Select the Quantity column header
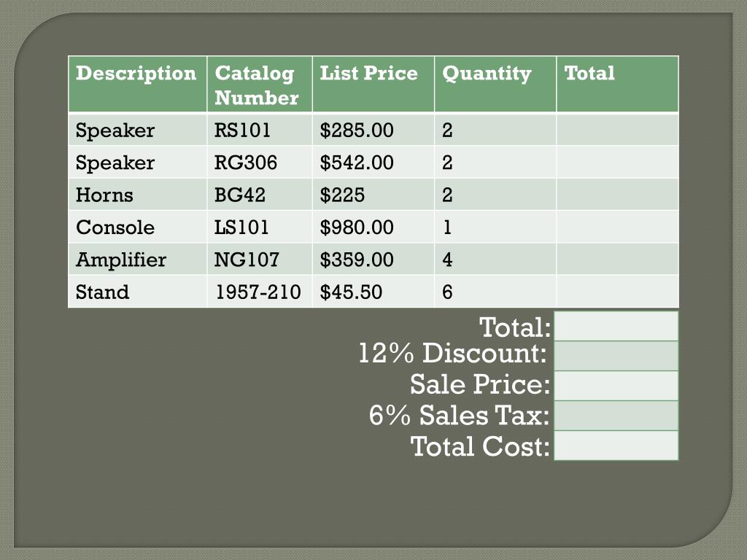747x560 pixels. tap(495, 85)
